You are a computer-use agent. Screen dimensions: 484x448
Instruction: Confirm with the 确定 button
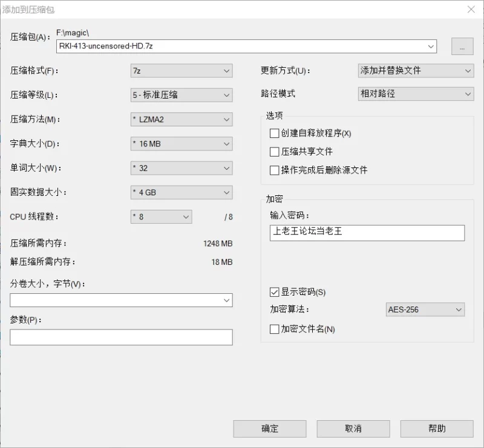pos(269,429)
